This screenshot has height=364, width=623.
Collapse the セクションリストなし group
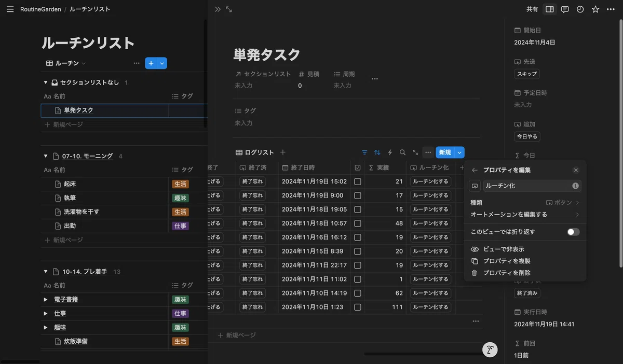coord(46,82)
